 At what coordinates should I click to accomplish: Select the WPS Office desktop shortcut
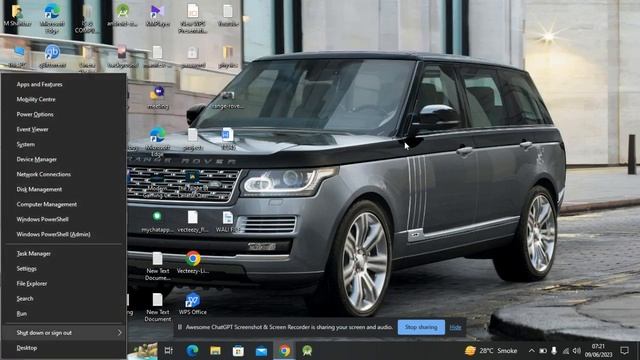pos(193,304)
